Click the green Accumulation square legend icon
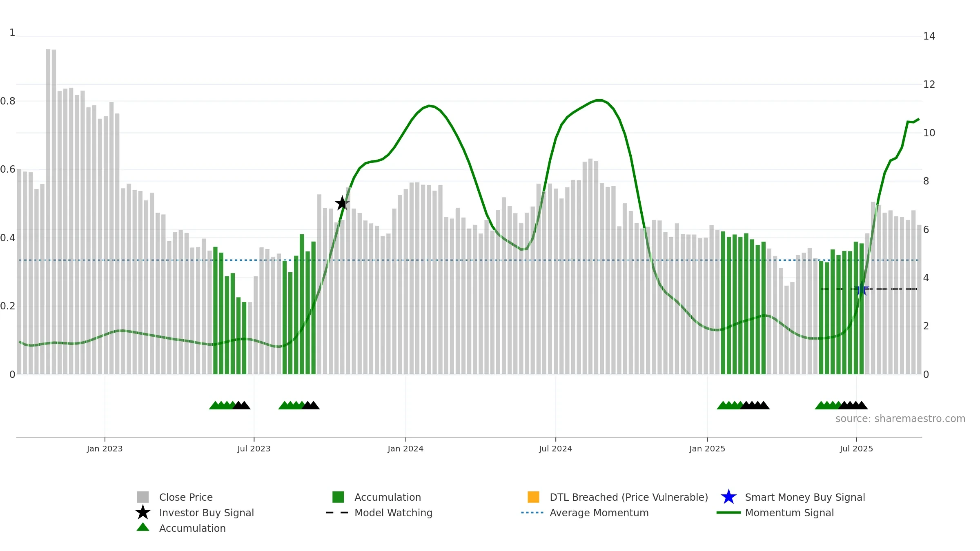 tap(338, 497)
